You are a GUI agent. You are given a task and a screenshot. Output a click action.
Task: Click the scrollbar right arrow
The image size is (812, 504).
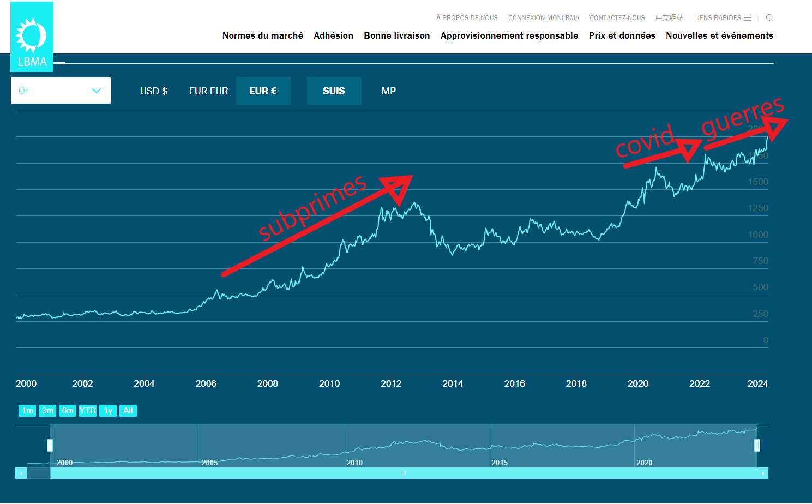point(763,473)
